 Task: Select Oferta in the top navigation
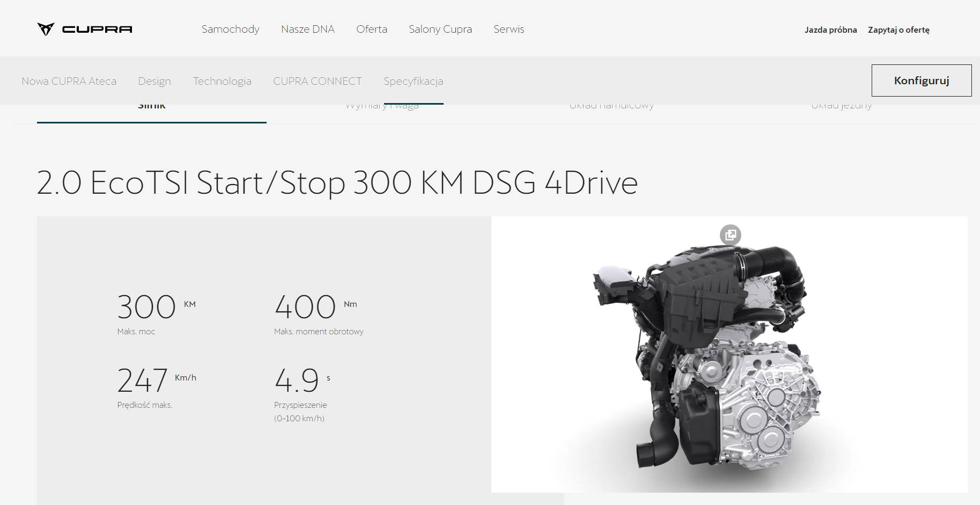[372, 29]
